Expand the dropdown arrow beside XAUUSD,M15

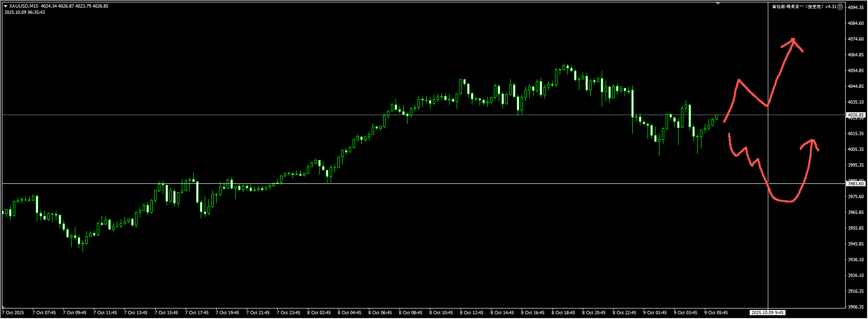[x=6, y=6]
